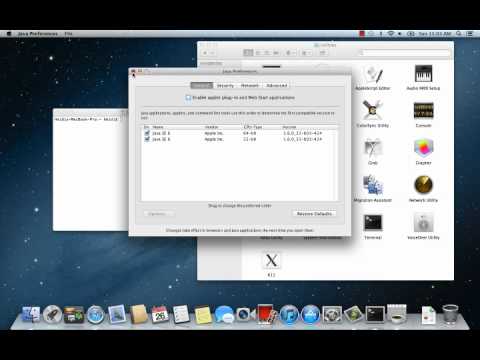This screenshot has width=480, height=360.
Task: Click Finder window Share toolbar button
Action: [x=322, y=53]
